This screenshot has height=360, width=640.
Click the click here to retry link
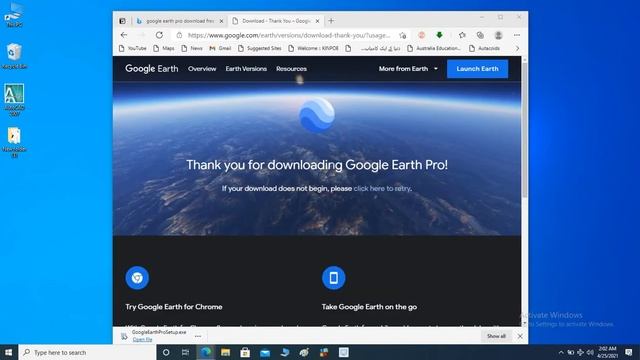pos(382,188)
